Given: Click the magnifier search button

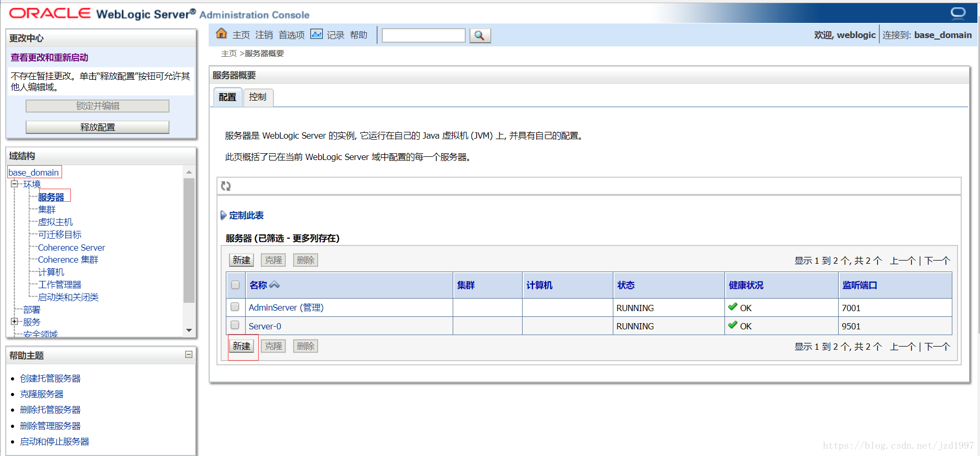Looking at the screenshot, I should (x=480, y=35).
